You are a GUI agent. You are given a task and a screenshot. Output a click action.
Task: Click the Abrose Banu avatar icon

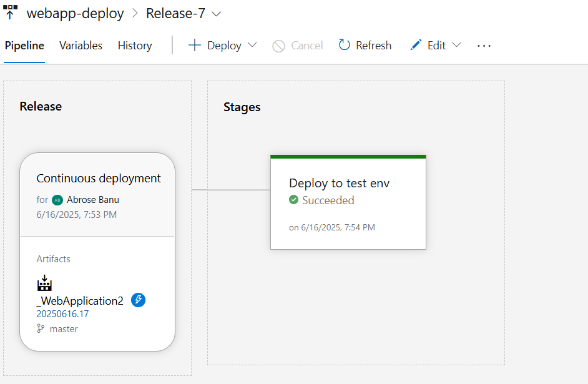click(x=58, y=200)
